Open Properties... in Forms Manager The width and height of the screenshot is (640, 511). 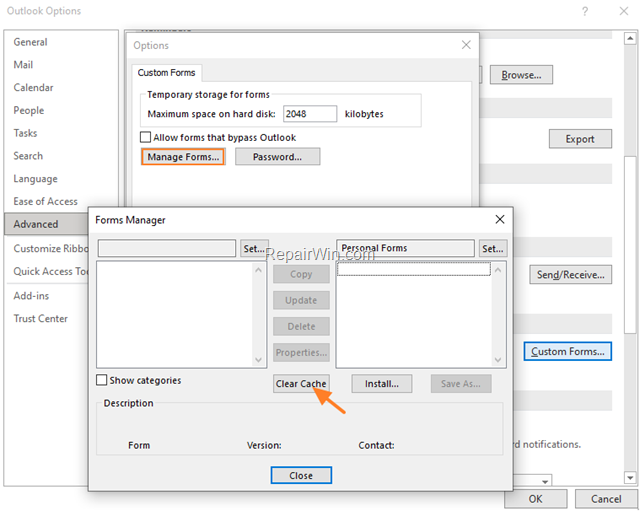click(x=301, y=353)
